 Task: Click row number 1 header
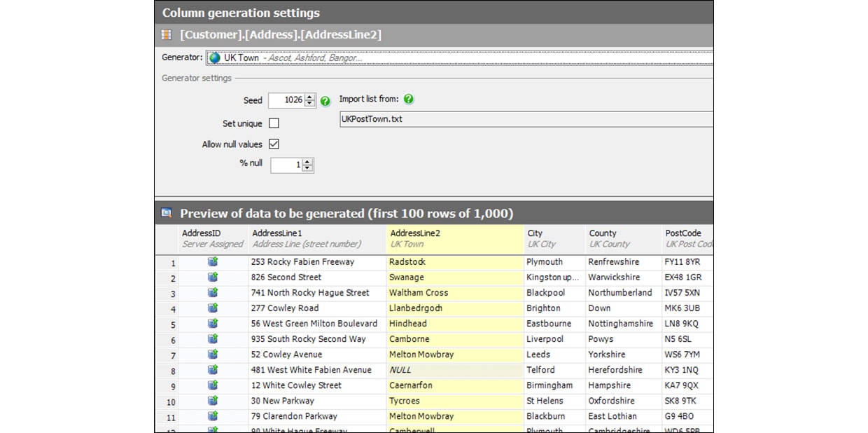click(x=167, y=263)
